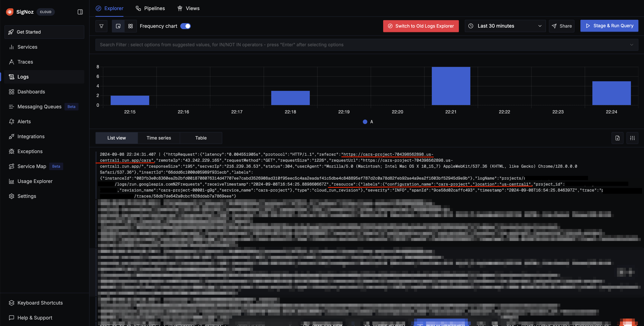The height and width of the screenshot is (326, 644).
Task: Open Dashboards in the sidebar
Action: (x=44, y=92)
